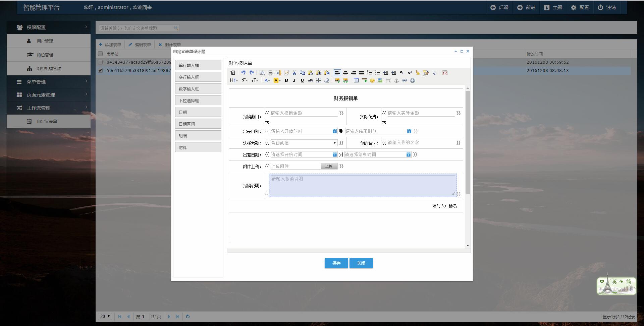This screenshot has width=644, height=326.
Task: Click the scissors cut icon
Action: pos(294,73)
